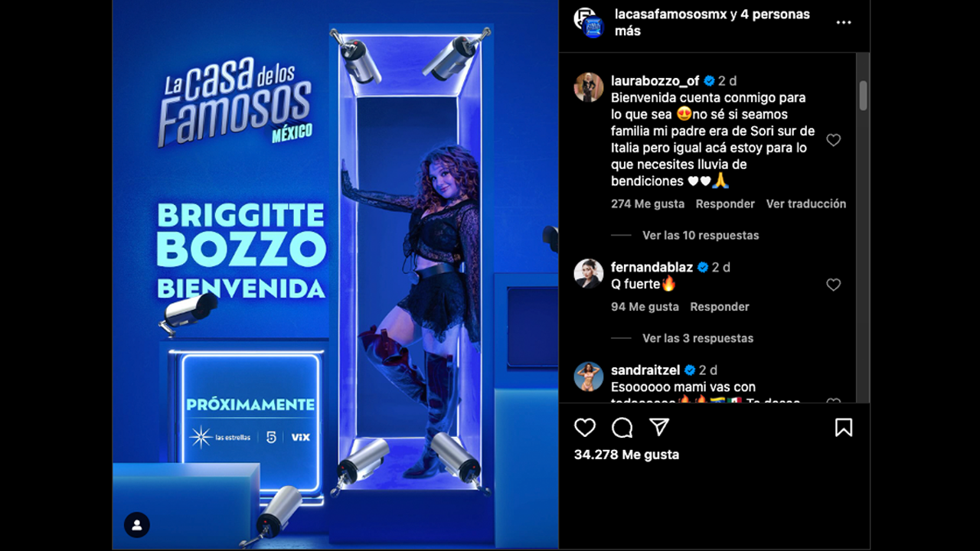Reply to fernandablaz's comment
This screenshot has height=551, width=980.
[720, 307]
